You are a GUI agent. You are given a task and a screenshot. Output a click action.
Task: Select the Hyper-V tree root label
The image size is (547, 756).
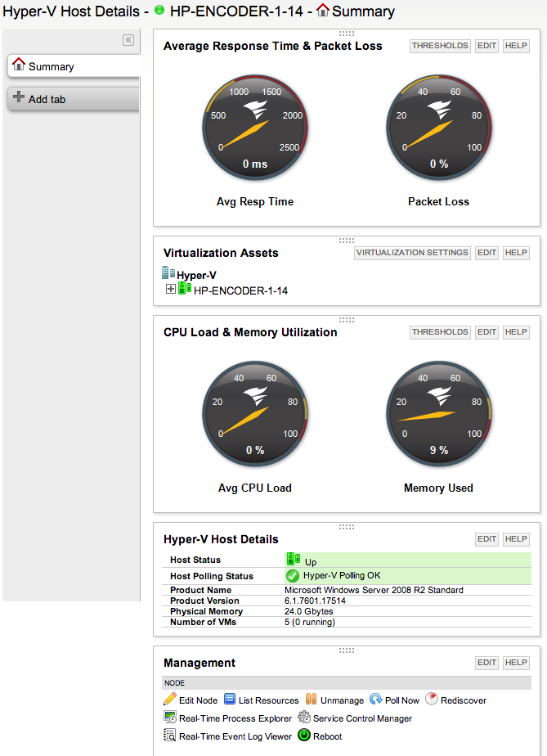click(196, 275)
